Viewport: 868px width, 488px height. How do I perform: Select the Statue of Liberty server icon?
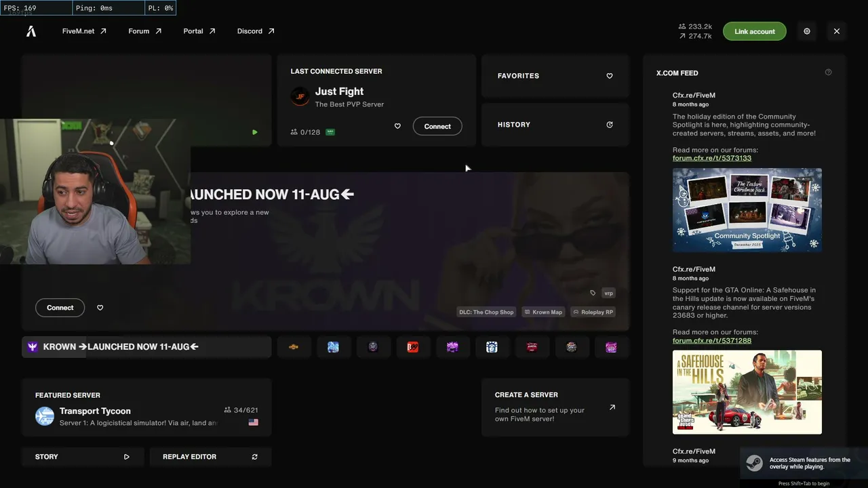[x=492, y=347]
